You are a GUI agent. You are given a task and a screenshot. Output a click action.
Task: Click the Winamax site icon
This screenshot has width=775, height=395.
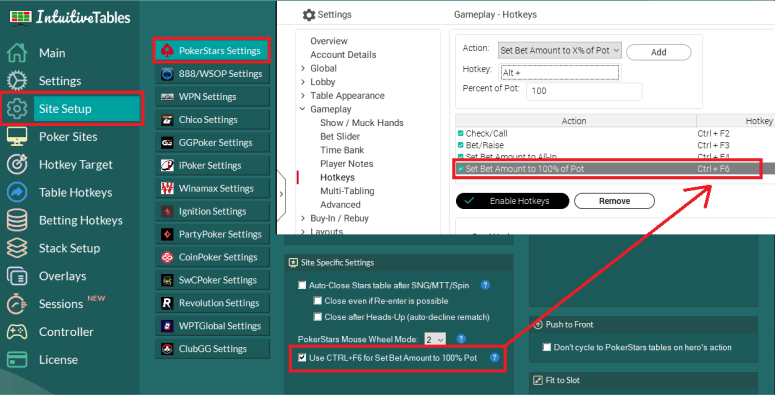point(167,188)
